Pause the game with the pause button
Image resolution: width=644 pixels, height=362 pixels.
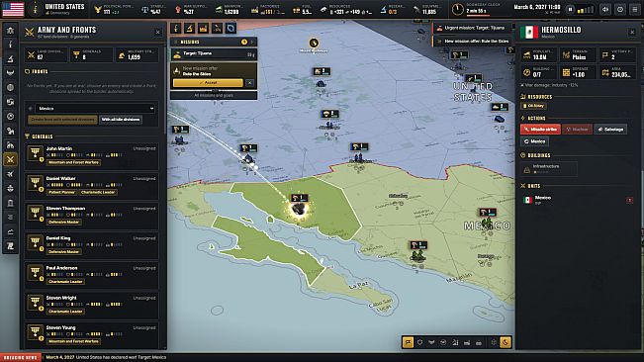(570, 9)
